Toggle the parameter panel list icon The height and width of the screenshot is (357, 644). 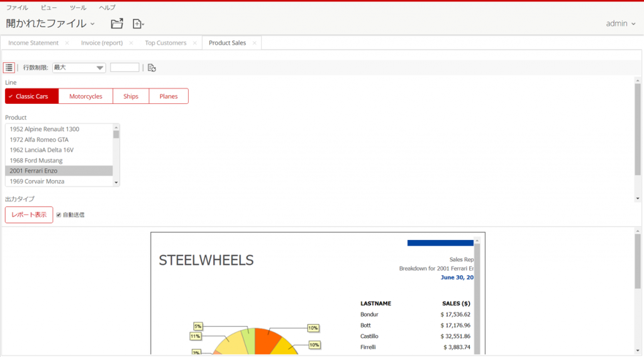tap(9, 67)
